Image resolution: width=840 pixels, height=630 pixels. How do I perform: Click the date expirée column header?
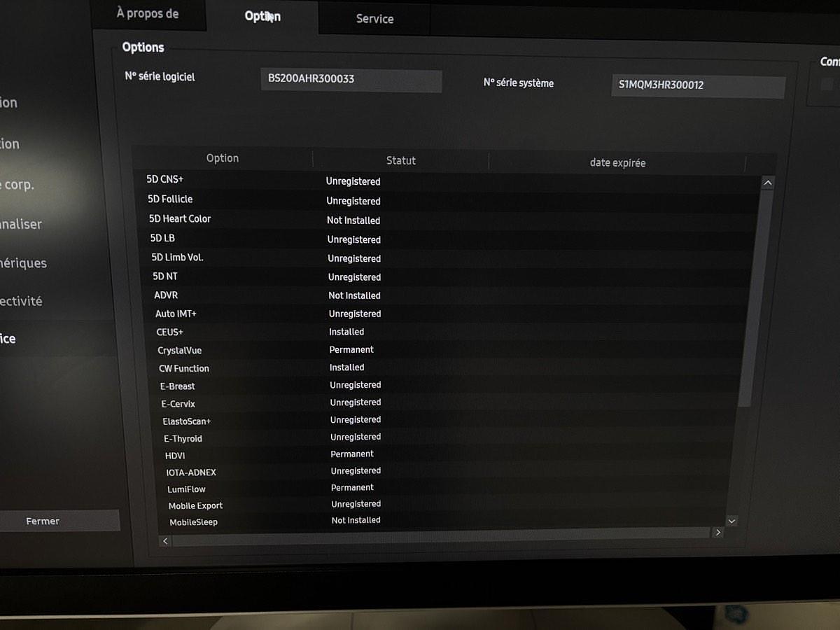click(617, 163)
